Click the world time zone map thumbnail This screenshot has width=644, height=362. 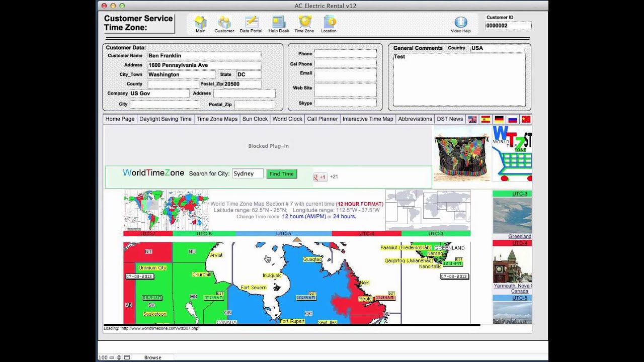(x=167, y=210)
